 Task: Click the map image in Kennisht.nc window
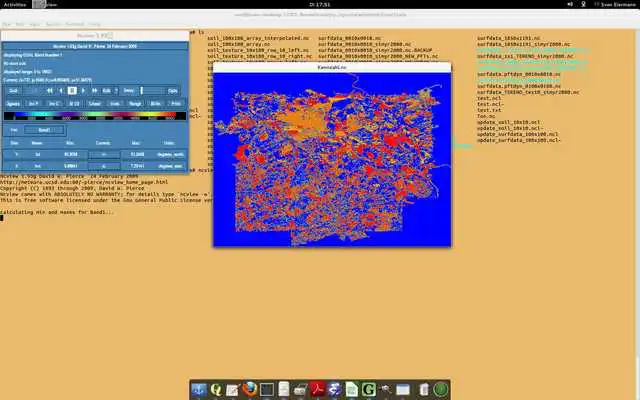pyautogui.click(x=332, y=160)
